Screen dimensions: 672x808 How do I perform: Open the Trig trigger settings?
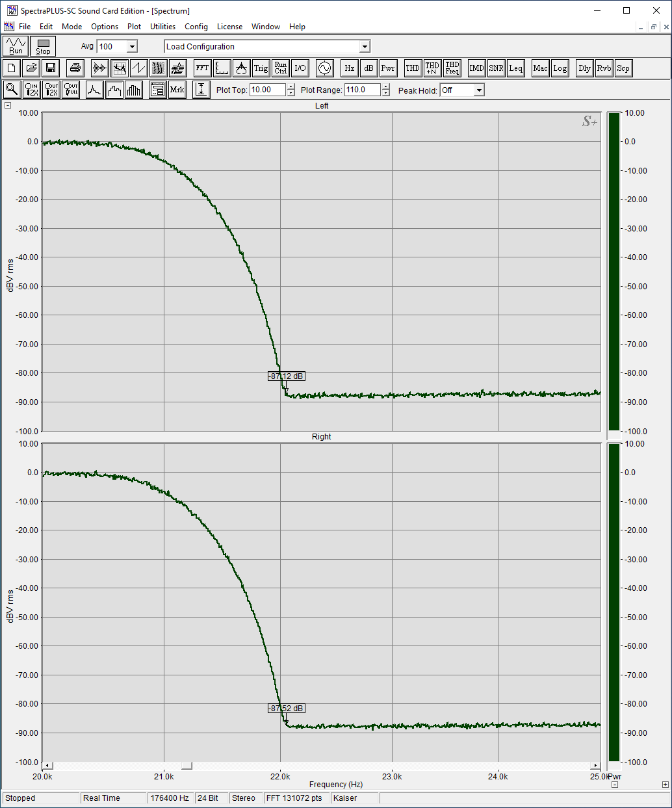[261, 68]
